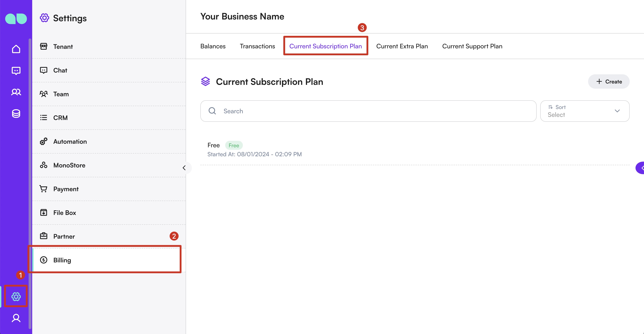Click the search magnifier icon
644x334 pixels.
pos(212,111)
